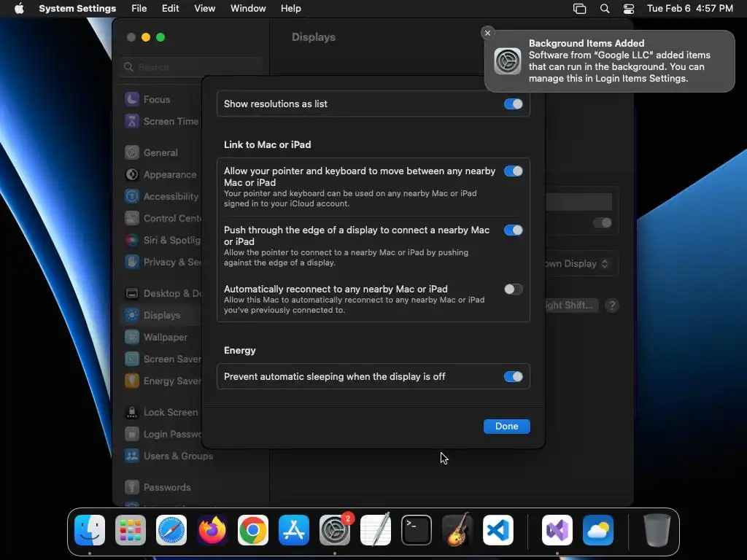Open Control Center in menu bar
This screenshot has height=560, width=747.
click(629, 9)
